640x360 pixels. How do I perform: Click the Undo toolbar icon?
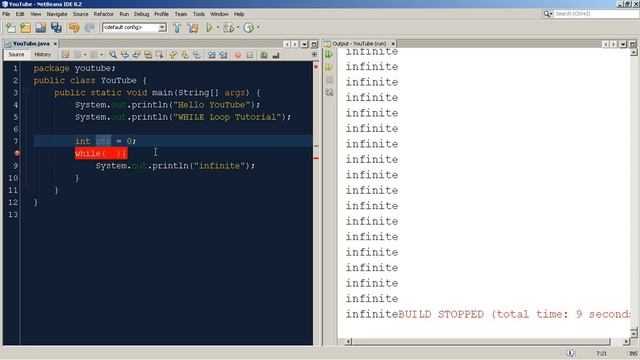click(x=74, y=28)
